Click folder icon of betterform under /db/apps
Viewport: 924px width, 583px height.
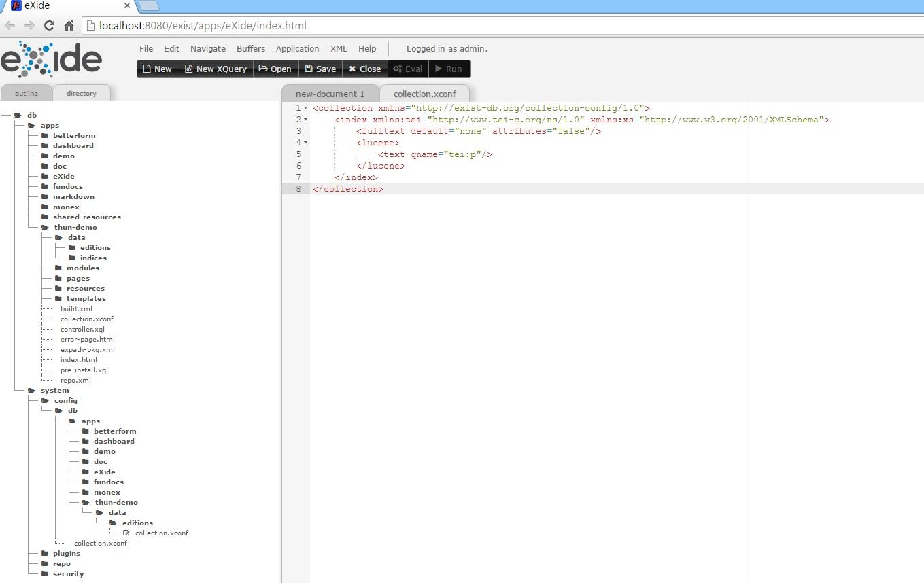pyautogui.click(x=45, y=135)
